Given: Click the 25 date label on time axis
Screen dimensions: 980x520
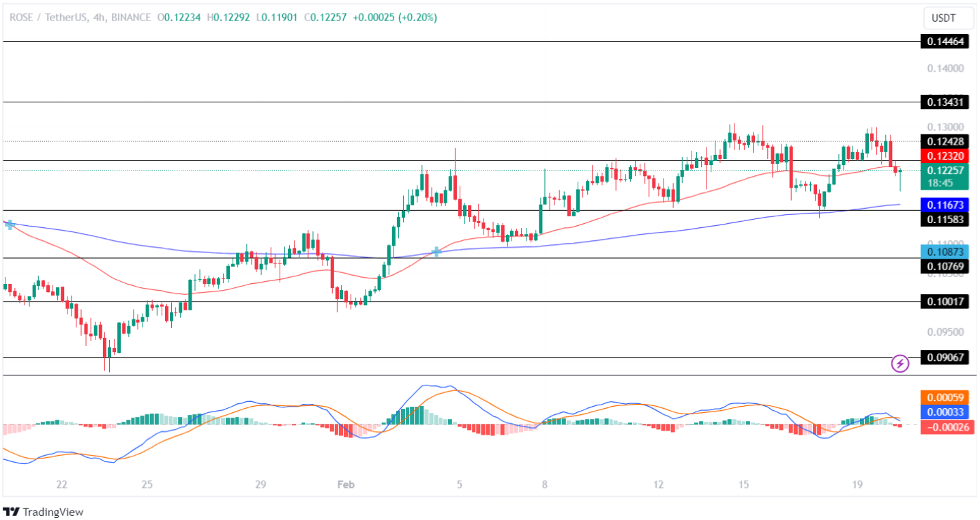Looking at the screenshot, I should [147, 485].
